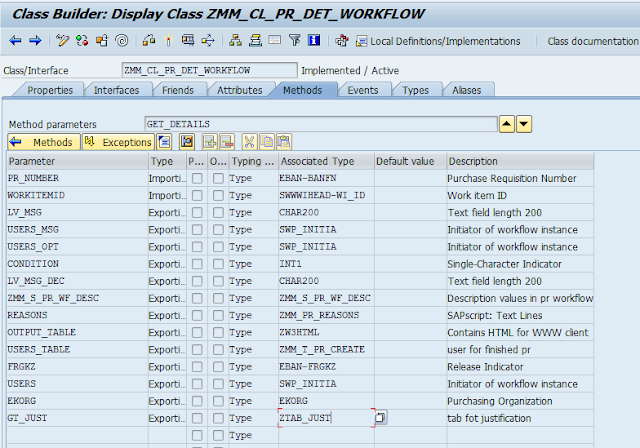The height and width of the screenshot is (448, 640).
Task: Toggle Pass by value checkbox for OUTPUT_TABLE
Action: coord(197,333)
